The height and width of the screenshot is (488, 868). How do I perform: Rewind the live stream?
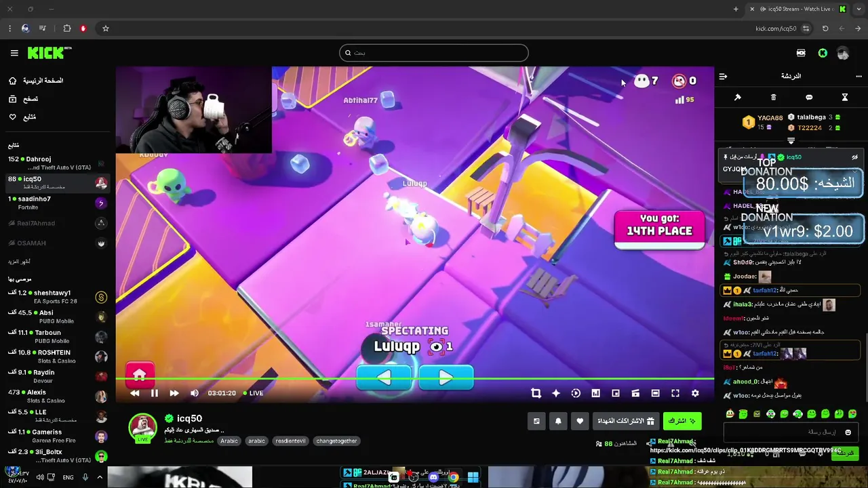tap(135, 393)
